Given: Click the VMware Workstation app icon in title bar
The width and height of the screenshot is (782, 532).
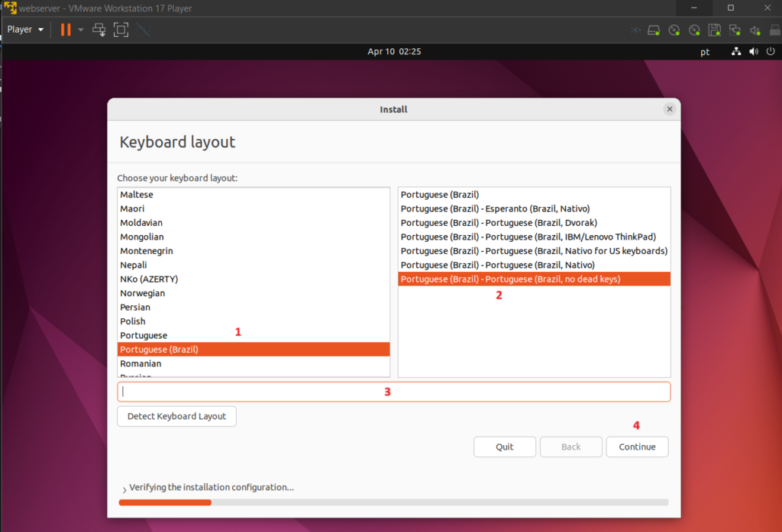Looking at the screenshot, I should (11, 8).
